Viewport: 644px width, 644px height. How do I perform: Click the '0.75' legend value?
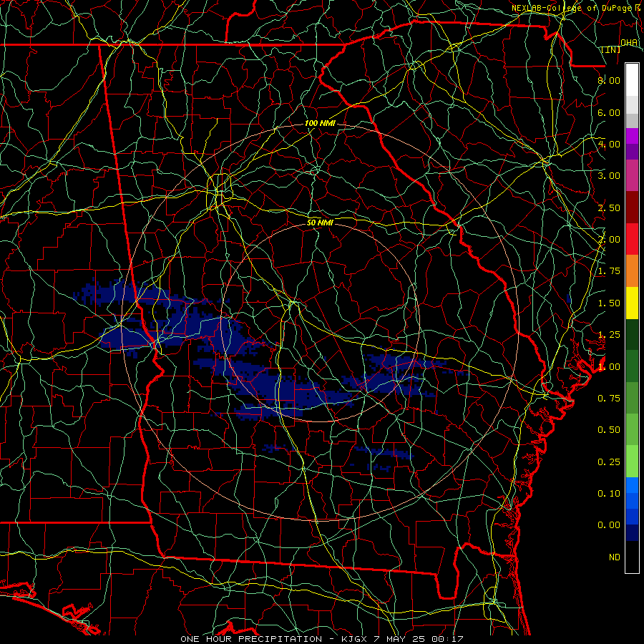(609, 399)
